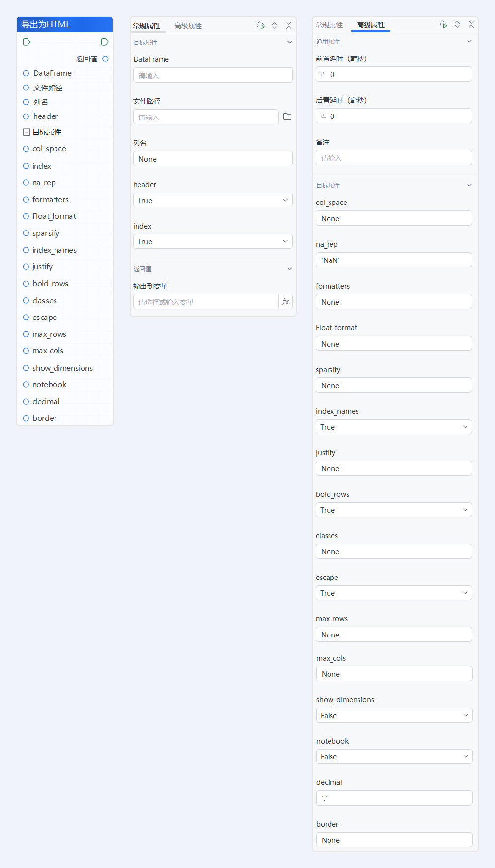Click the fx expression icon in 输出到变量

[x=285, y=302]
